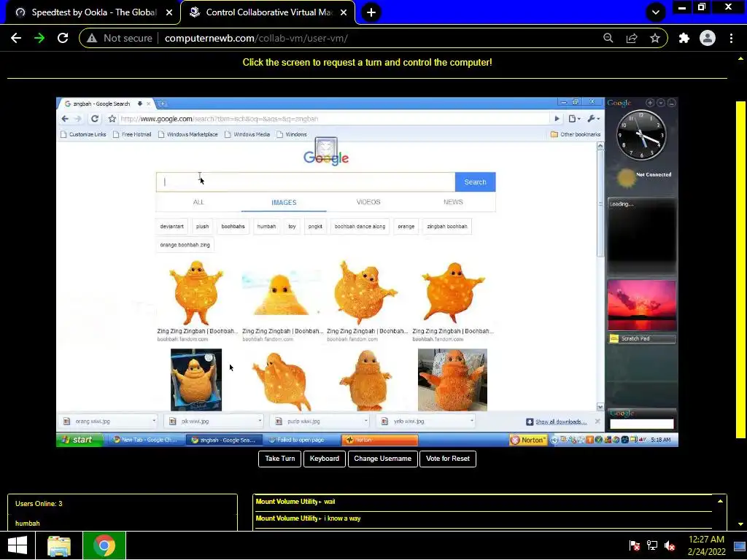Click VM browser reload icon

pyautogui.click(x=95, y=119)
